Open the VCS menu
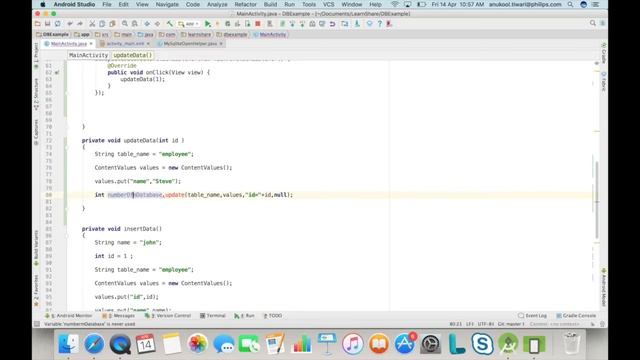Image resolution: width=640 pixels, height=360 pixels. (x=329, y=4)
